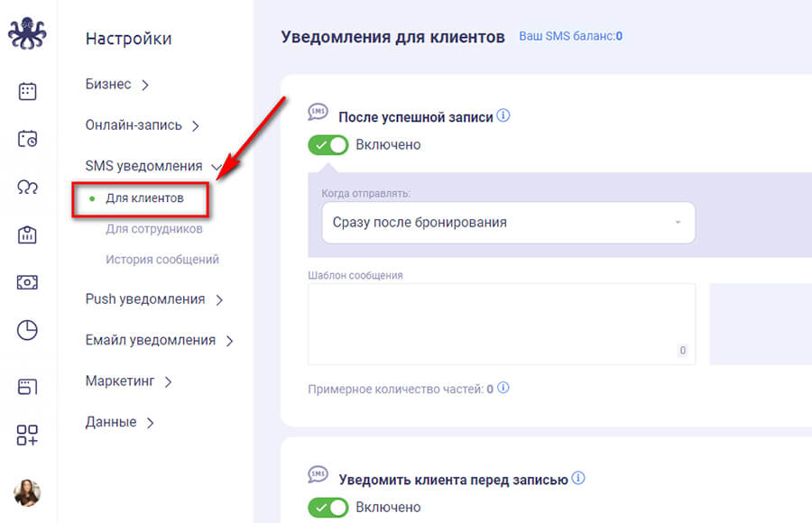Toggle off notifications for 'Уведомить клиента перед записью'
This screenshot has width=812, height=523.
tap(328, 508)
